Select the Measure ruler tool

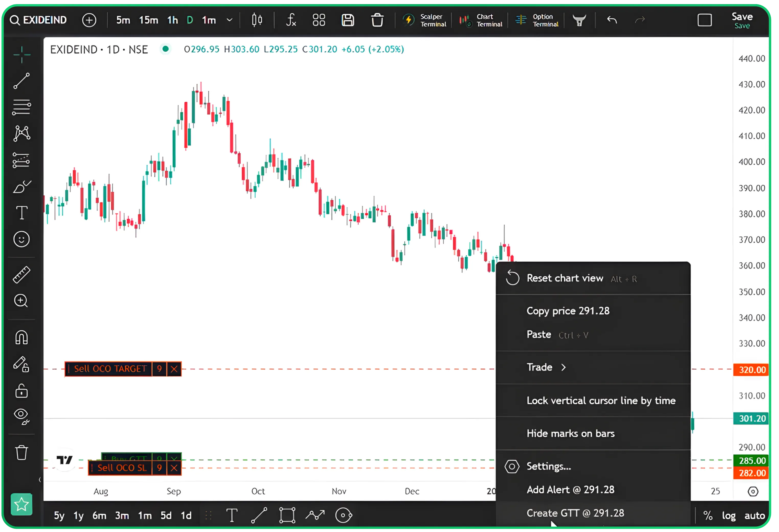pos(21,274)
